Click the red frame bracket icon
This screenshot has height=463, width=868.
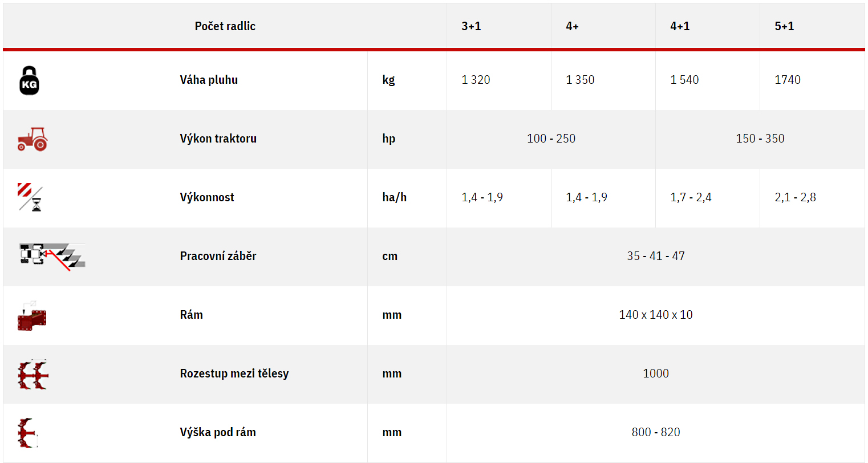coord(32,316)
